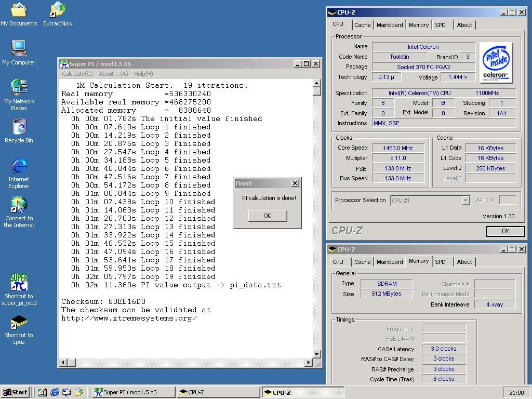
Task: Select Shortcut to super_pi_mod icon
Action: coord(19,290)
